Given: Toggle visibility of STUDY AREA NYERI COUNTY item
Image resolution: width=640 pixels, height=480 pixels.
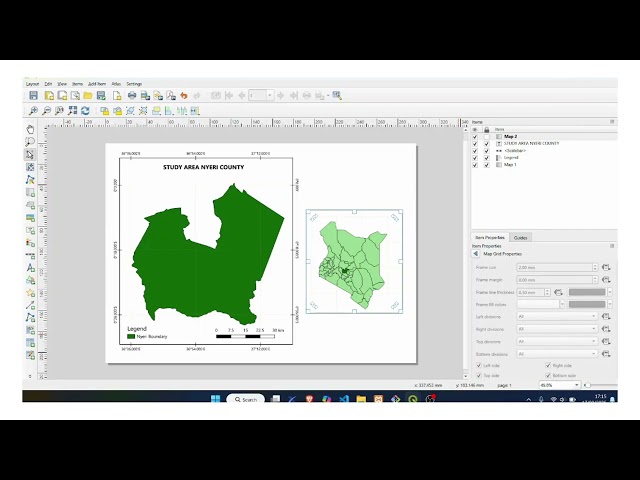Looking at the screenshot, I should tap(475, 144).
